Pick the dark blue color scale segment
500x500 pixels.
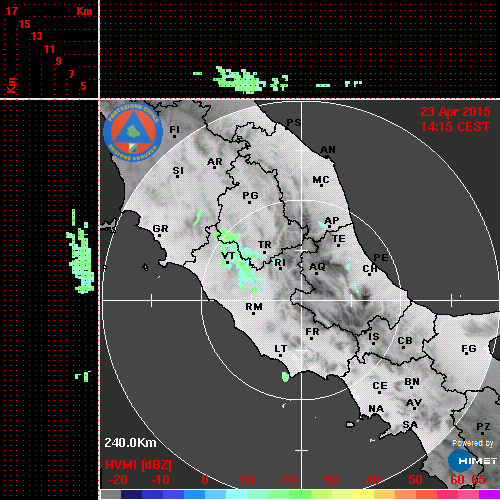coord(131,495)
